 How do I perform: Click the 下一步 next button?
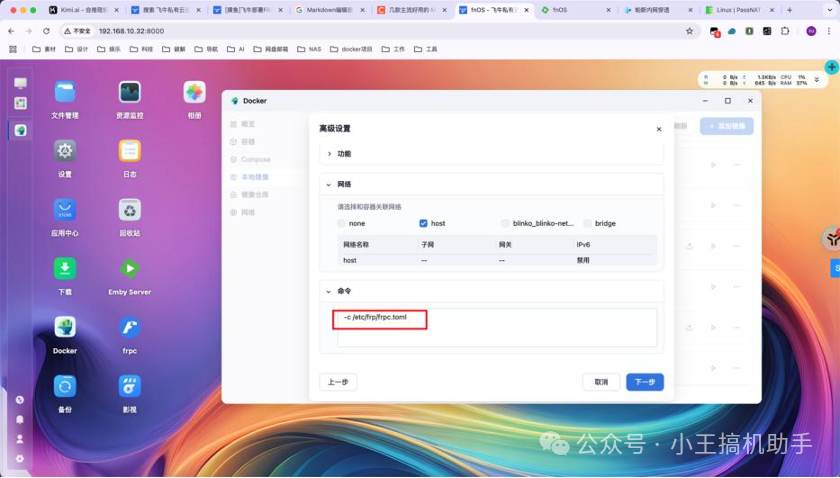(645, 382)
